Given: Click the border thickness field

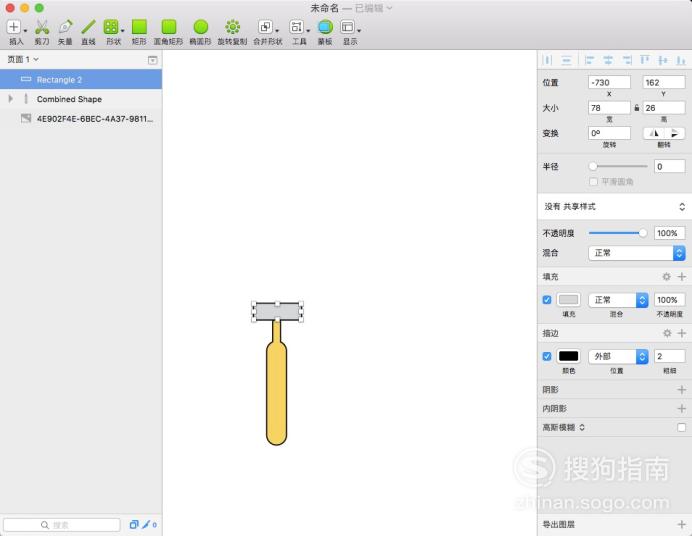Looking at the screenshot, I should pyautogui.click(x=669, y=356).
